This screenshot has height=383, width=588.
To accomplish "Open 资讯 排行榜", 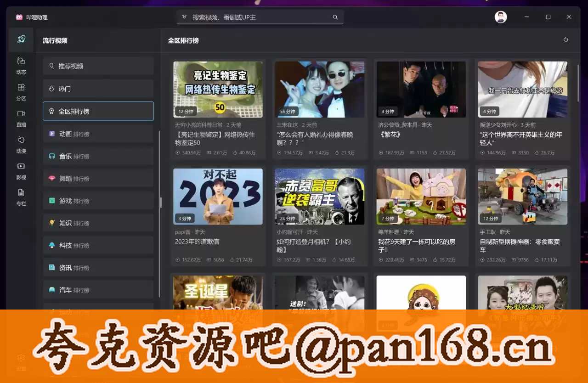I will (98, 268).
